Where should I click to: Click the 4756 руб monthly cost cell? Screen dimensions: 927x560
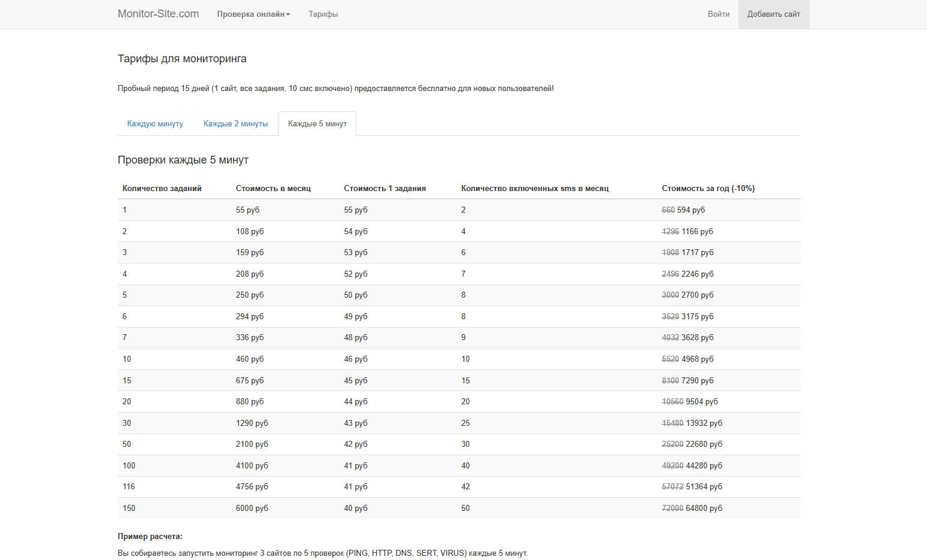pos(252,487)
